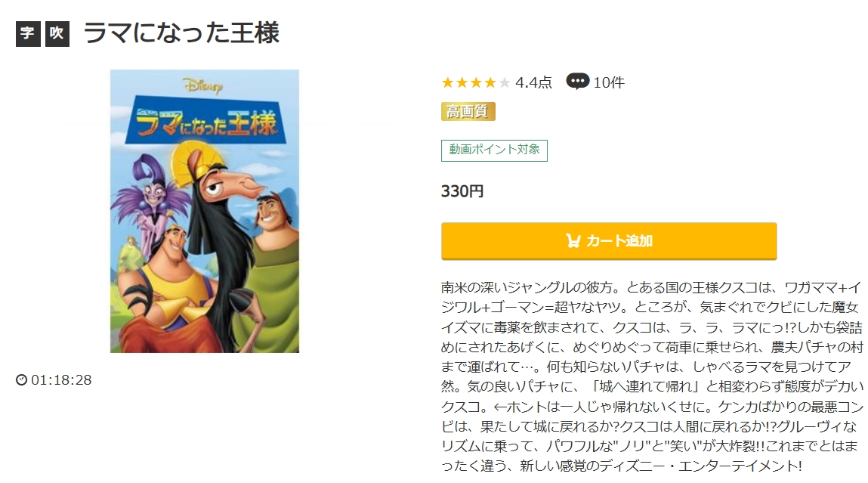Click the 吹 dubbed badge icon
The image size is (868, 483).
point(57,33)
